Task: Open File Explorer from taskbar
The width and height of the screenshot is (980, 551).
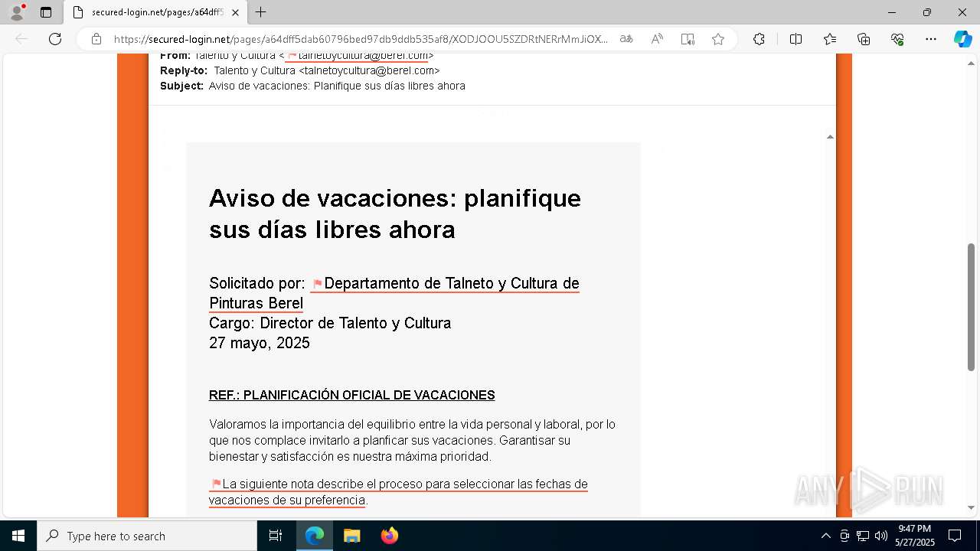Action: click(x=351, y=536)
